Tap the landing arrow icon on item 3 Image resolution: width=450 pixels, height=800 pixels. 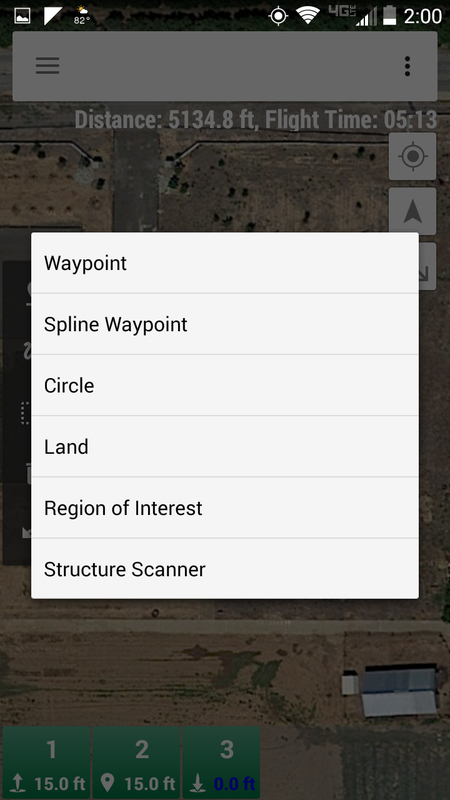(x=198, y=783)
